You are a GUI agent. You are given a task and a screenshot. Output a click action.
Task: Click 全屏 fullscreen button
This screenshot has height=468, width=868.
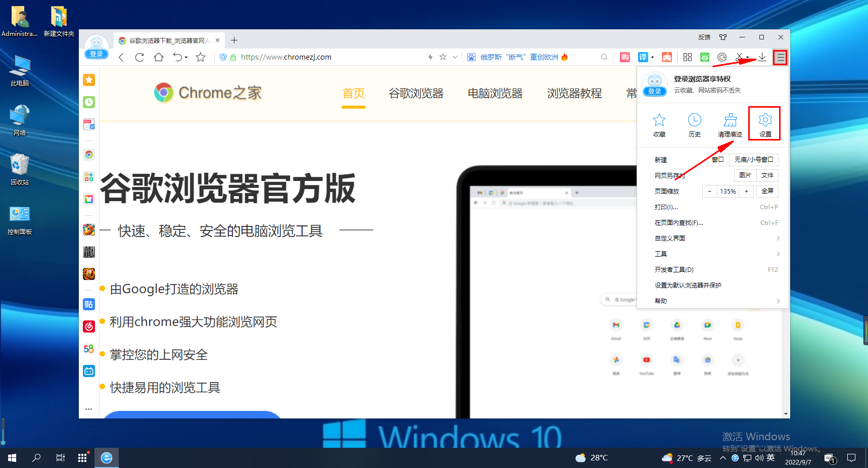(767, 191)
